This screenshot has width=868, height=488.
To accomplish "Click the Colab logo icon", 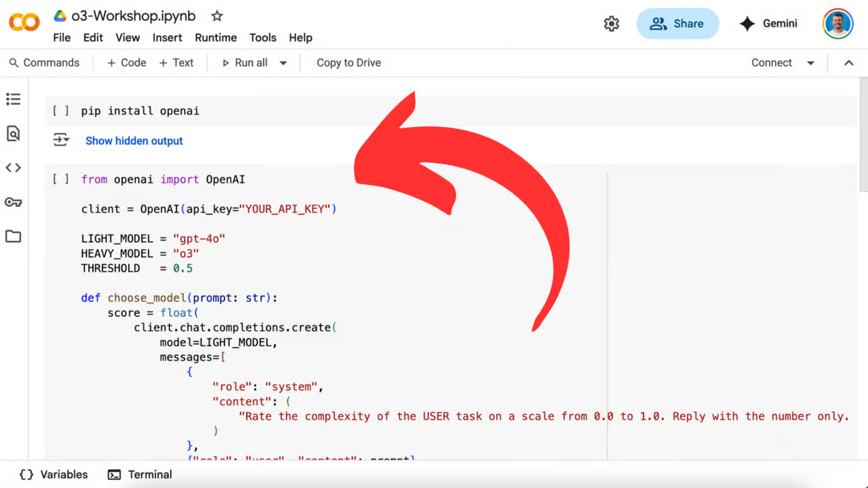I will pos(24,23).
